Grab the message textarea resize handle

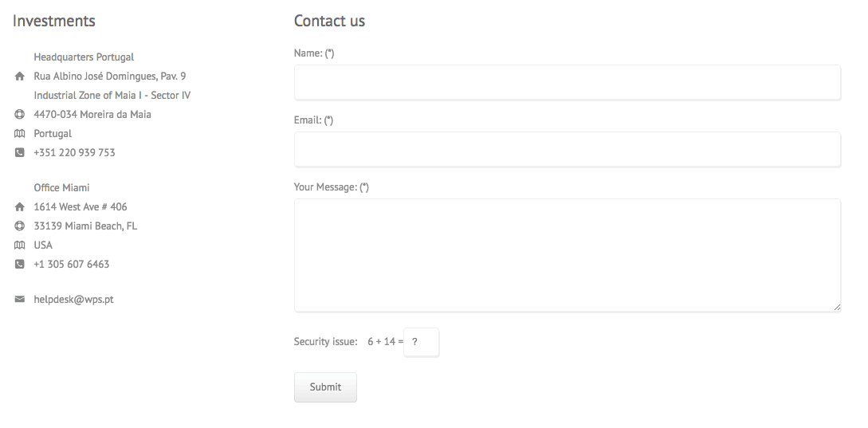tap(837, 308)
